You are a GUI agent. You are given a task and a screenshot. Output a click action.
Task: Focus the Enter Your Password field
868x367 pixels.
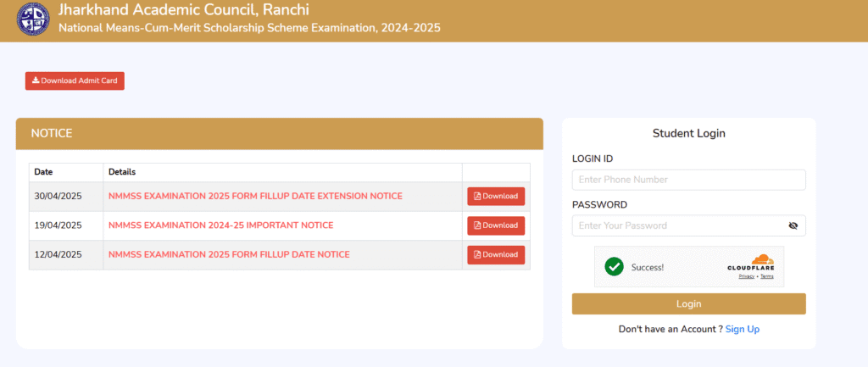coord(688,225)
